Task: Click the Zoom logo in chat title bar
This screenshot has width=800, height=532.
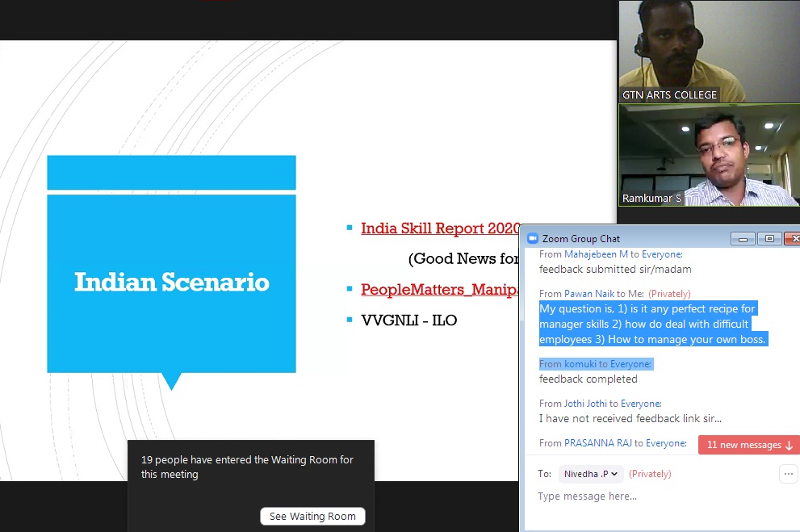Action: [533, 238]
